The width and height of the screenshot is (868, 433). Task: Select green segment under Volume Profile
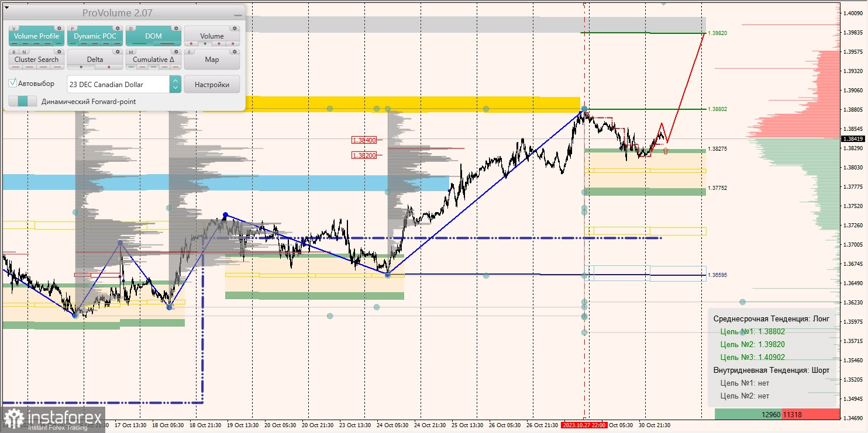(x=59, y=44)
